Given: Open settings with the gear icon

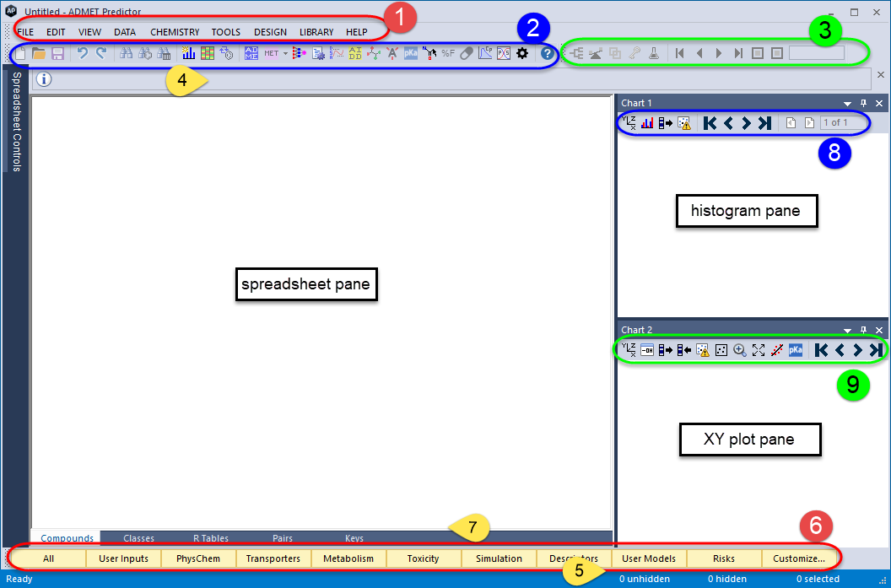Looking at the screenshot, I should (x=522, y=53).
